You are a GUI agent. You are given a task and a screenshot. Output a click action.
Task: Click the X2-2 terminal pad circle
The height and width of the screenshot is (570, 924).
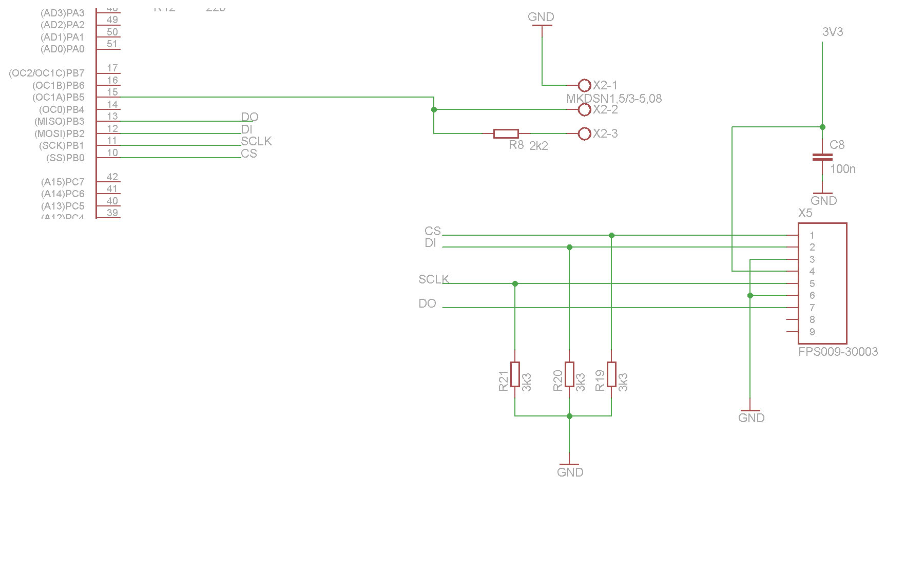[x=584, y=109]
